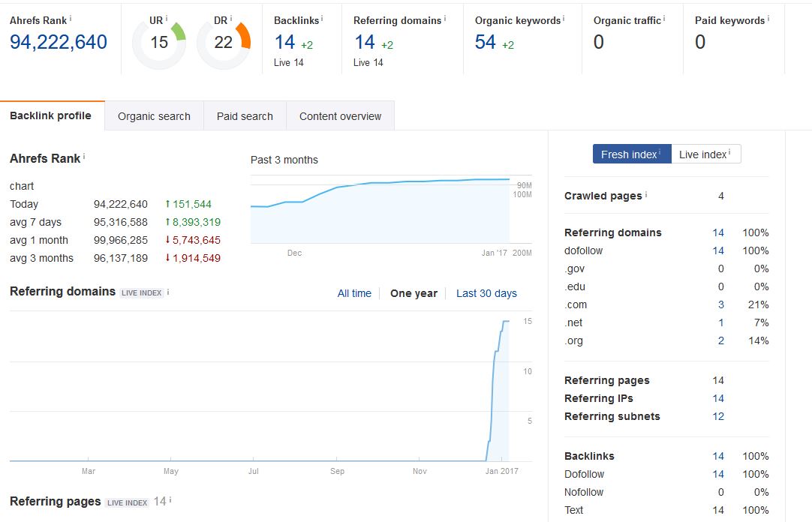Click the info icon next to DR

[x=231, y=19]
